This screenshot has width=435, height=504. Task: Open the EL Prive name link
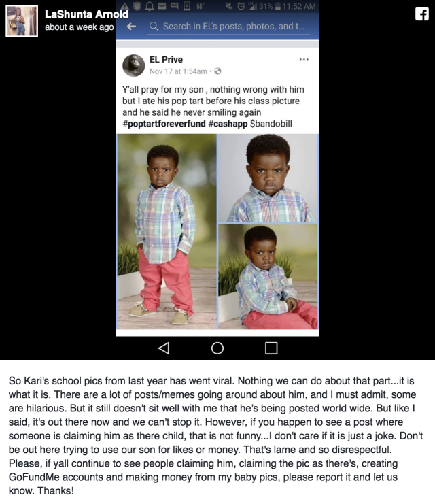[x=166, y=59]
